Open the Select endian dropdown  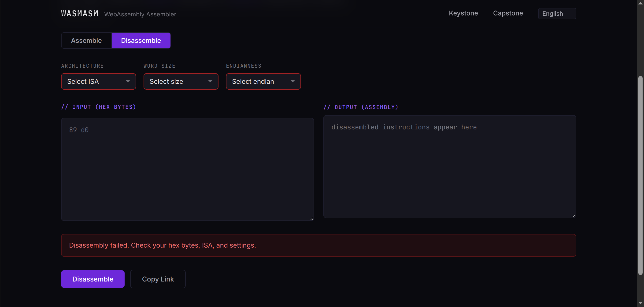pos(263,81)
